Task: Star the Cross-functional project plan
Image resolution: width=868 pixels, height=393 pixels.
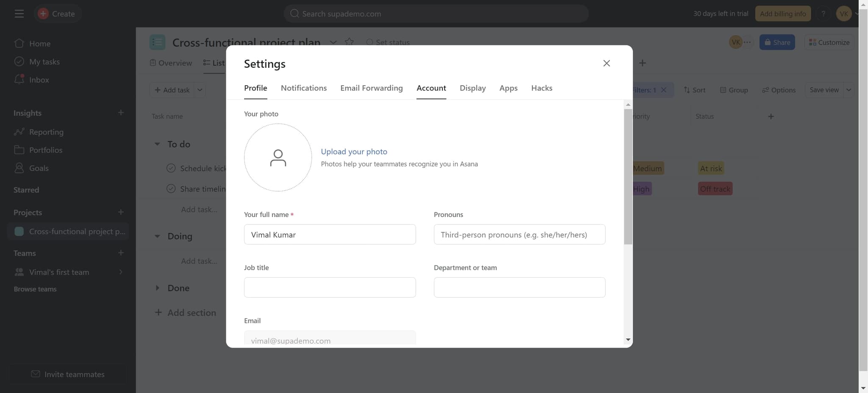Action: click(349, 42)
